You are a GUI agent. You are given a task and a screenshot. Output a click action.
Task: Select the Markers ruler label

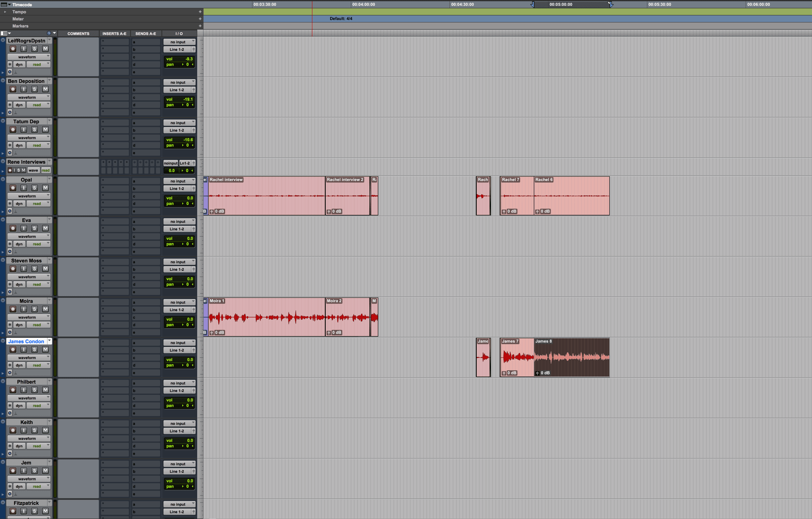20,26
